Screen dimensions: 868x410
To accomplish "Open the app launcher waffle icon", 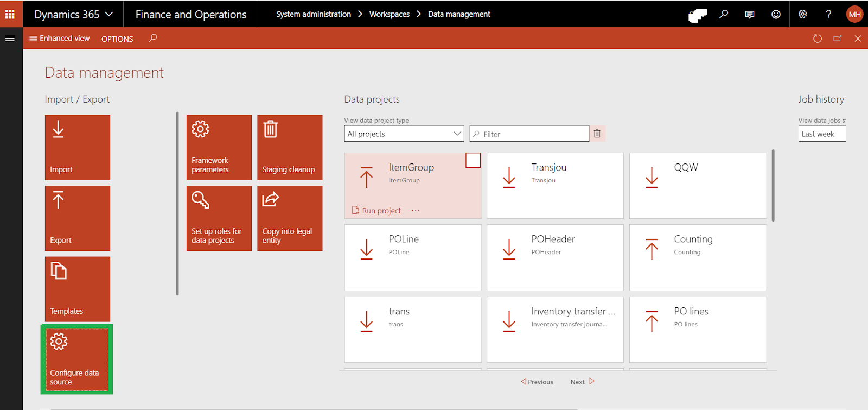I will [10, 14].
